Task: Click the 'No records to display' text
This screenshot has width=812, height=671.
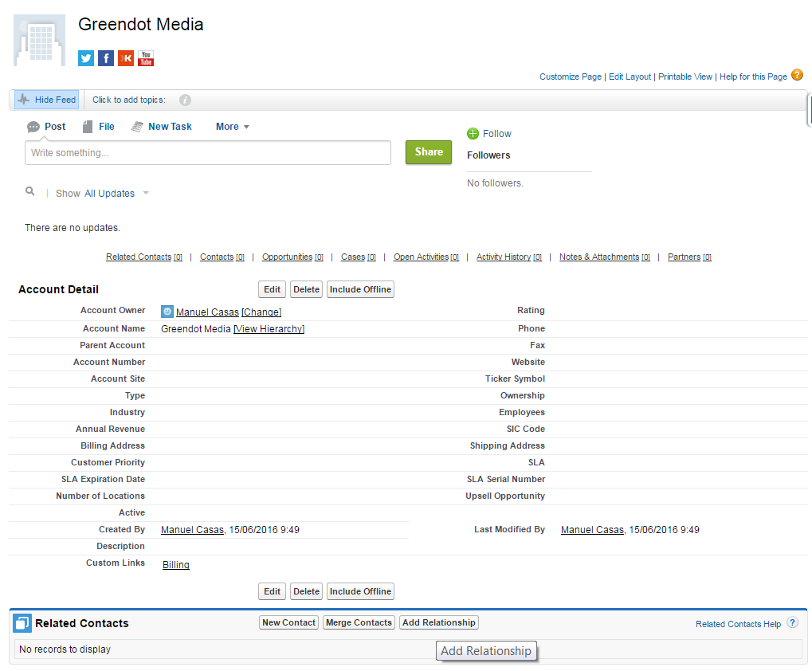Action: click(65, 649)
